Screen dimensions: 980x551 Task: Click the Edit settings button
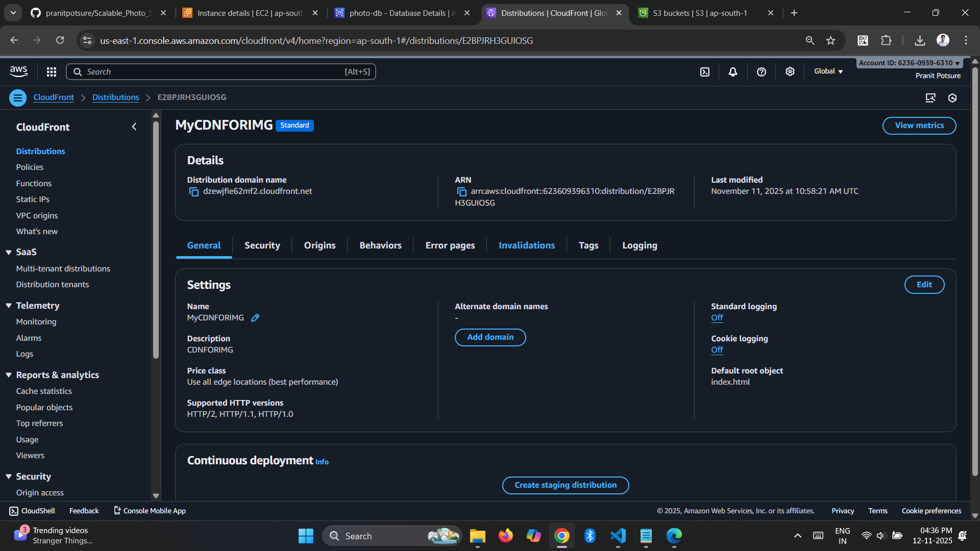[924, 285]
